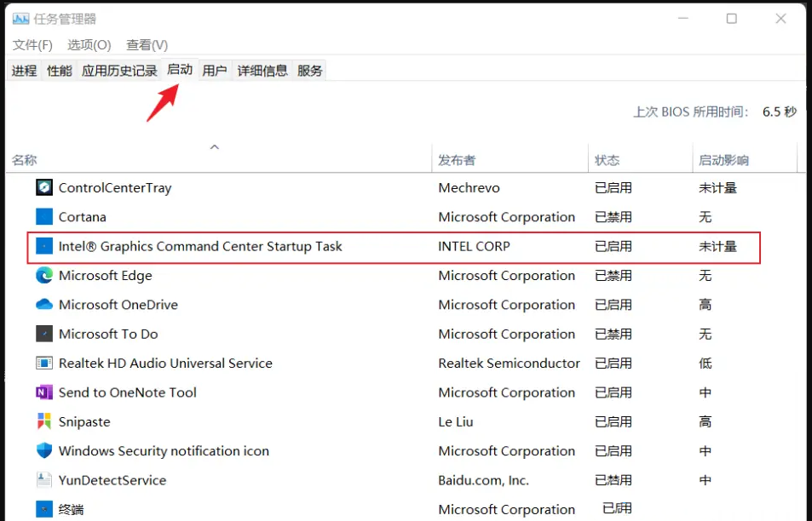Click the 已禁用 status of Cortana
The width and height of the screenshot is (812, 521).
pos(613,217)
